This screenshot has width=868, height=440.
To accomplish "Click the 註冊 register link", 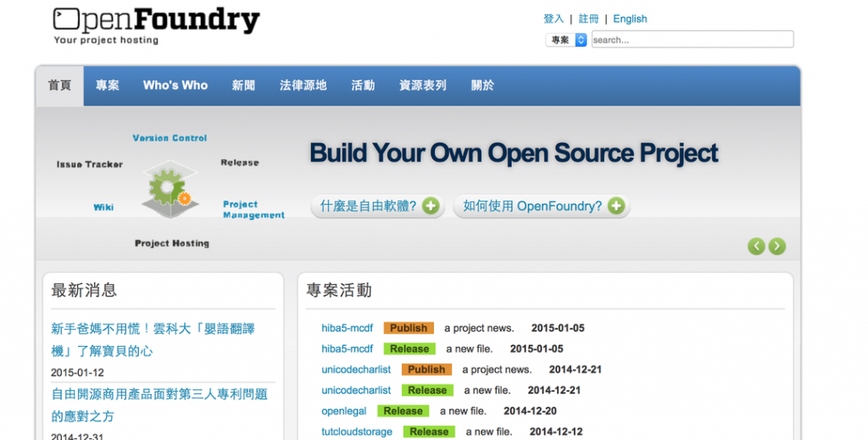I will 588,19.
